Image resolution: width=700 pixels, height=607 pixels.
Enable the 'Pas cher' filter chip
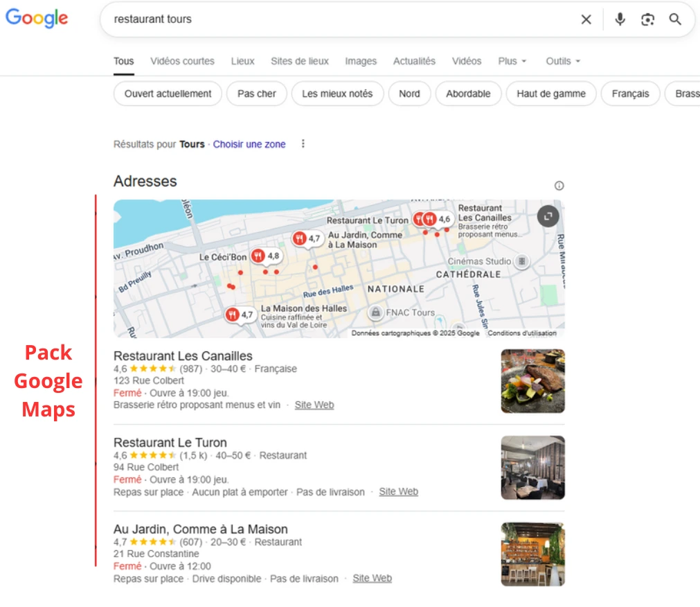pyautogui.click(x=256, y=94)
